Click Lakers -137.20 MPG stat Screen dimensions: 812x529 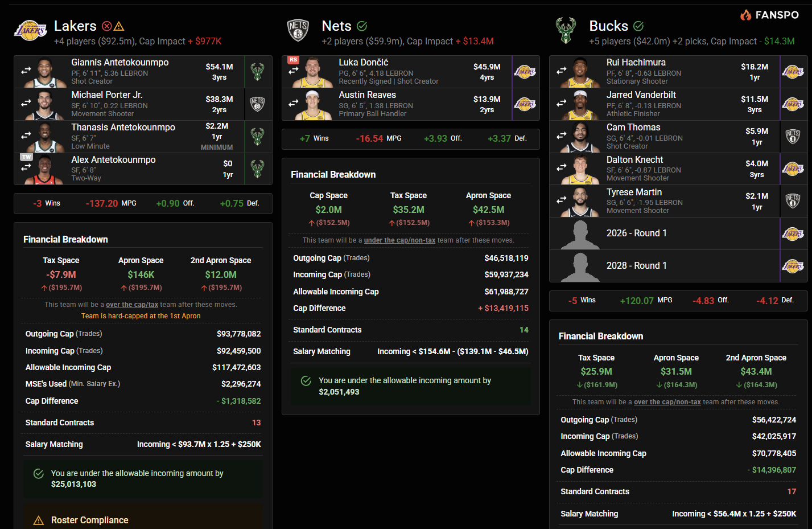coord(111,203)
